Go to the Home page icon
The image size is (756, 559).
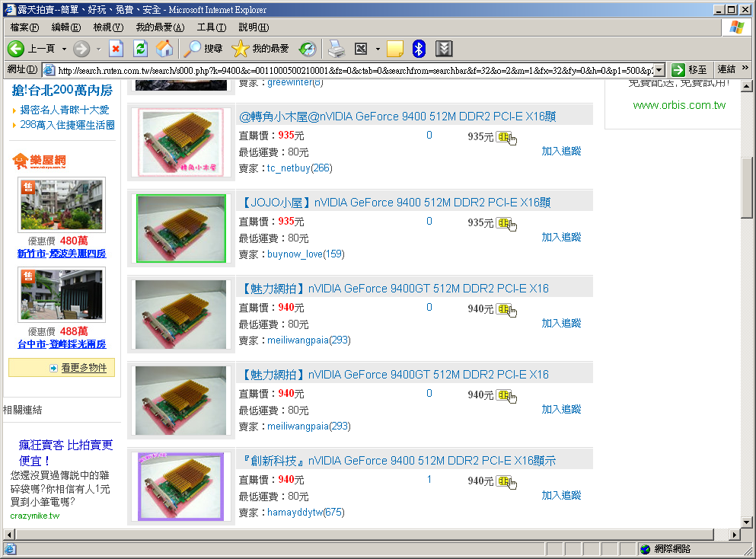(164, 49)
